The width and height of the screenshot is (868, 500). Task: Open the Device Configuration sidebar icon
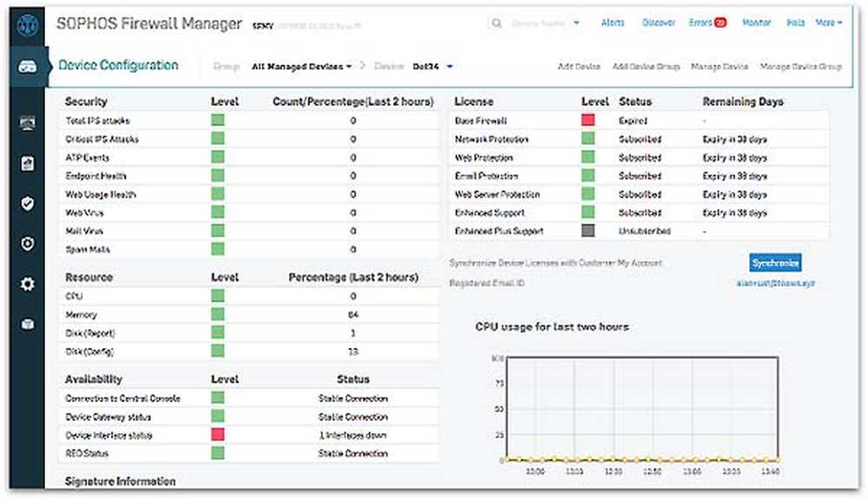pyautogui.click(x=27, y=67)
